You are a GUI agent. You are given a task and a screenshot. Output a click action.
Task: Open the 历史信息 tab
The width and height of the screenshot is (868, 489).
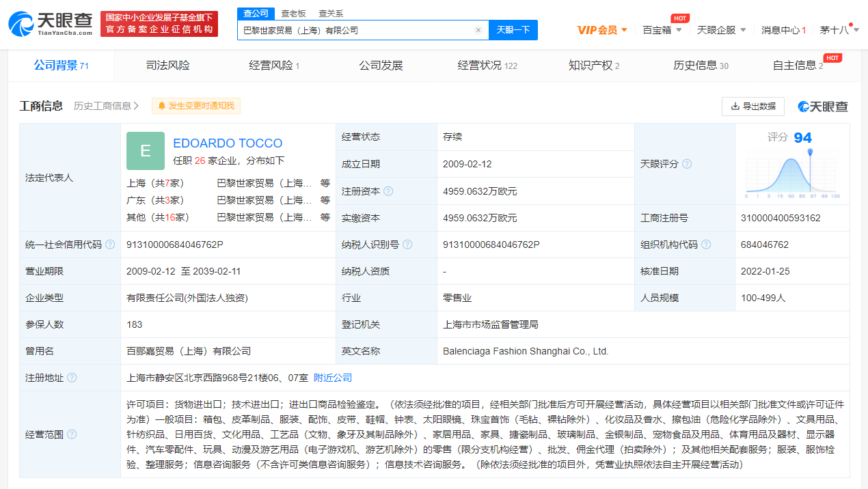pos(701,66)
